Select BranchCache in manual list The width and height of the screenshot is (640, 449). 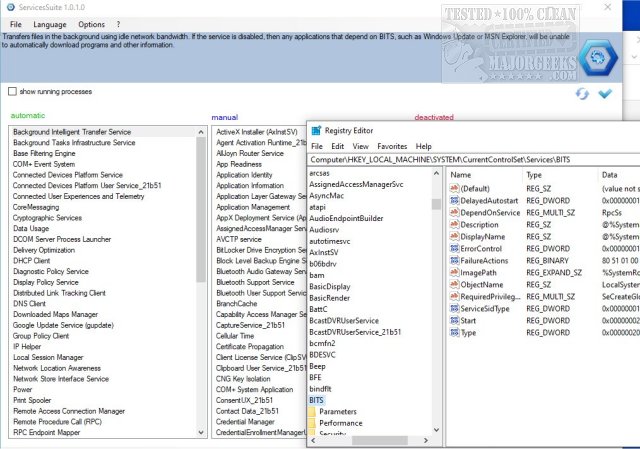pyautogui.click(x=237, y=304)
